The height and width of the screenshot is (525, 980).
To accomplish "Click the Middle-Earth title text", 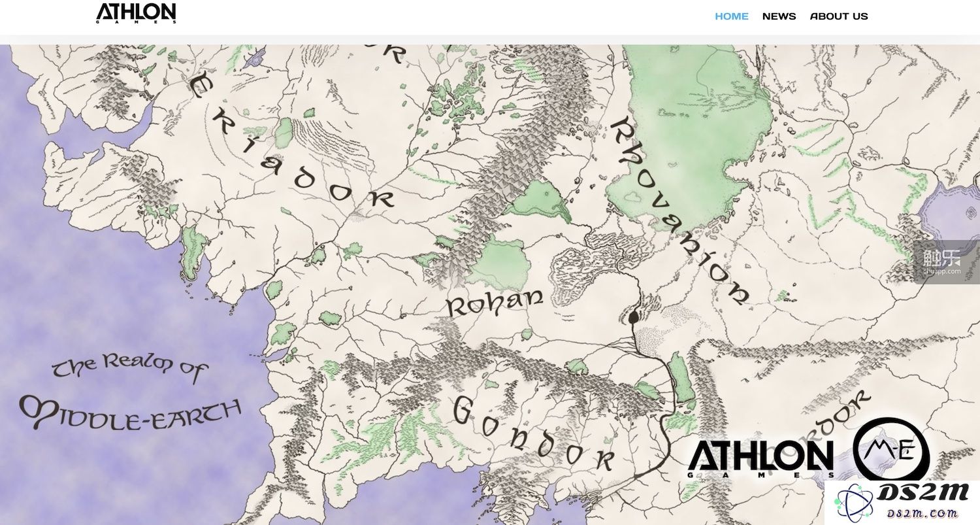I will (x=129, y=413).
